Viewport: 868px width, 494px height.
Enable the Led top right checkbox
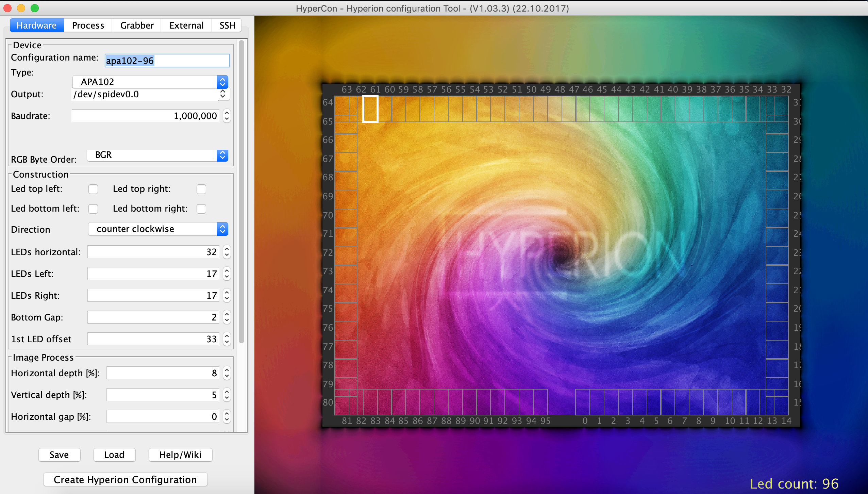201,189
